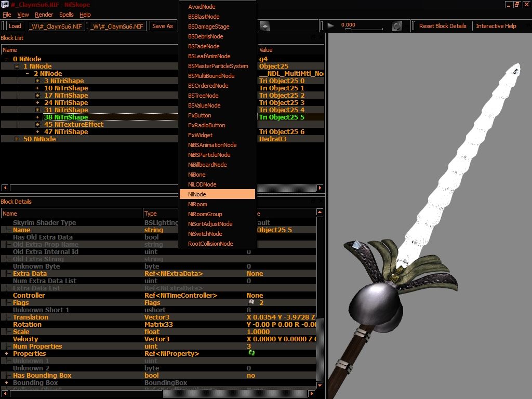Click the Hedra03 value cell
The image size is (532, 399).
coord(273,139)
